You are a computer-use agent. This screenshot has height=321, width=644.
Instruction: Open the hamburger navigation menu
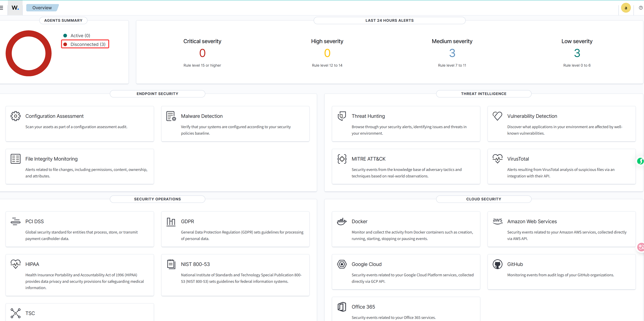(x=2, y=8)
